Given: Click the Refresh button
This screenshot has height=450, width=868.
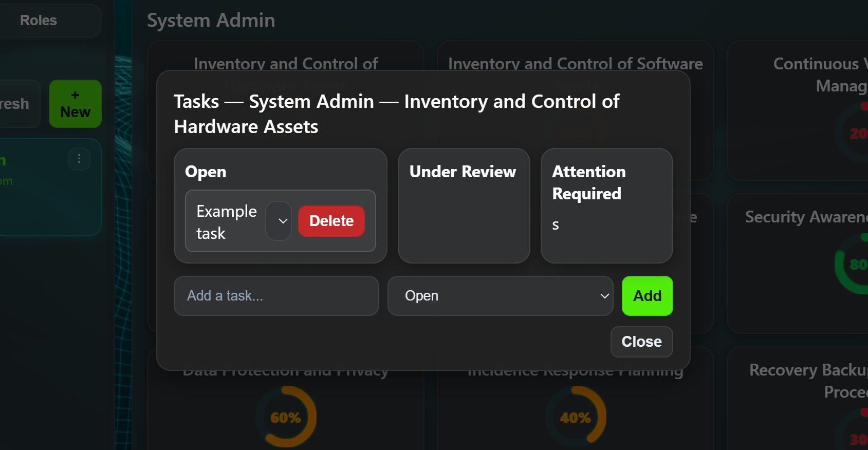Looking at the screenshot, I should click(14, 104).
